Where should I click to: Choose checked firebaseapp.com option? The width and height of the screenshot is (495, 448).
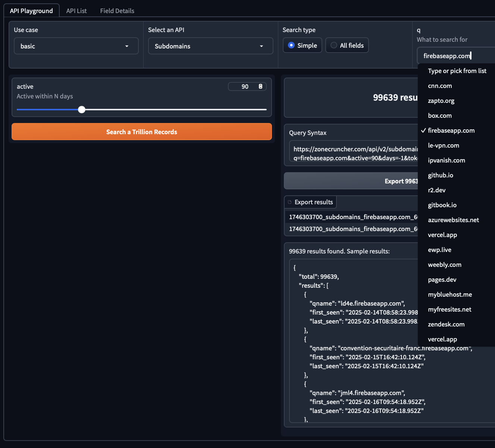coord(456,130)
